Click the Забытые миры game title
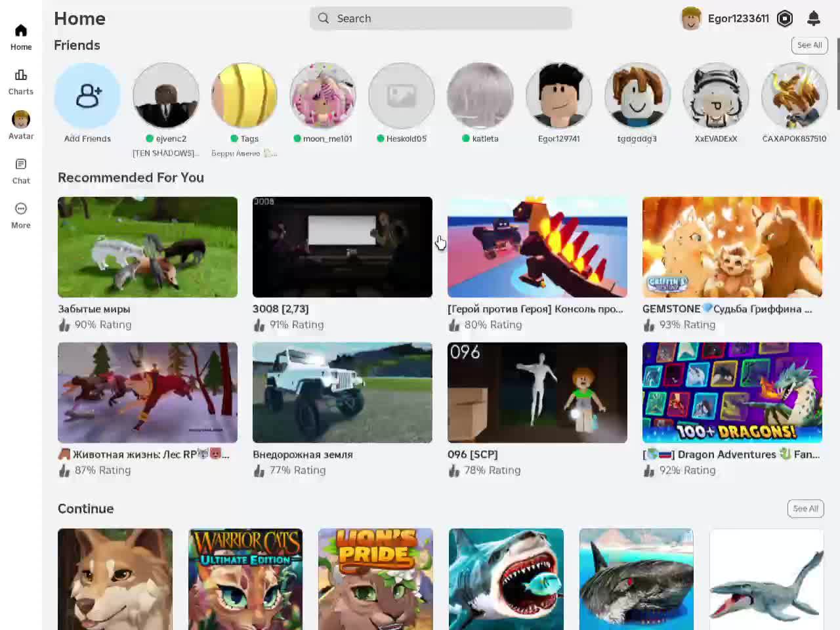This screenshot has width=840, height=630. pos(94,309)
